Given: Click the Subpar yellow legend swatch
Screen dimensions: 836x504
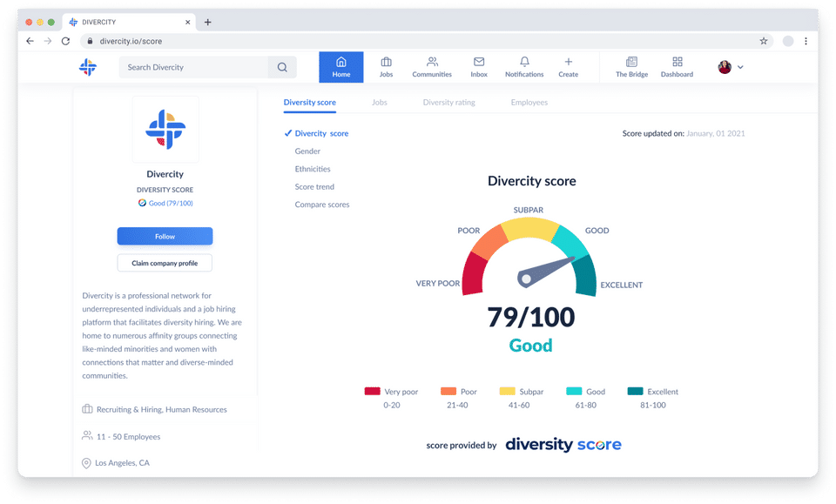Looking at the screenshot, I should click(507, 391).
